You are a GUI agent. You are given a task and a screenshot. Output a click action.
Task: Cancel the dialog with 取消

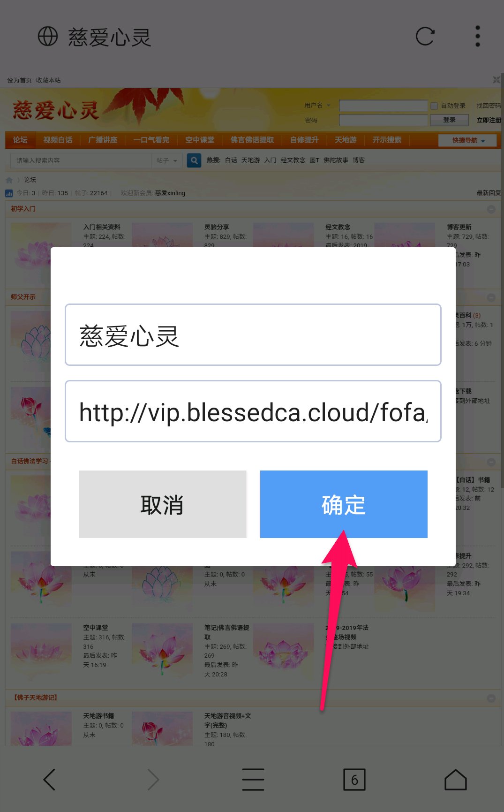(162, 504)
